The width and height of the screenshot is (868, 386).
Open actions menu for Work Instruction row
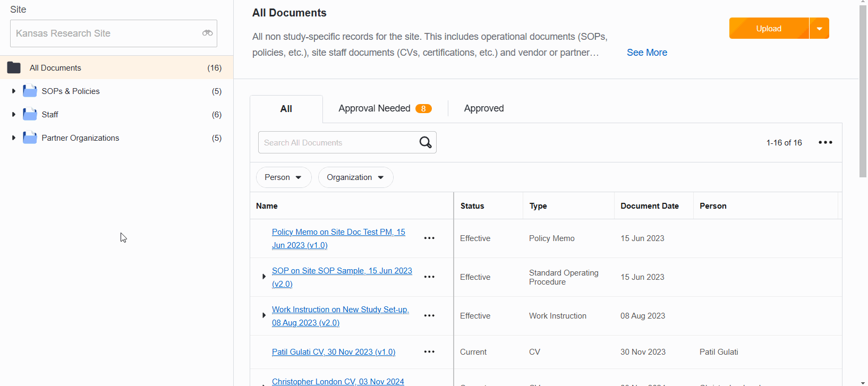[x=429, y=316]
